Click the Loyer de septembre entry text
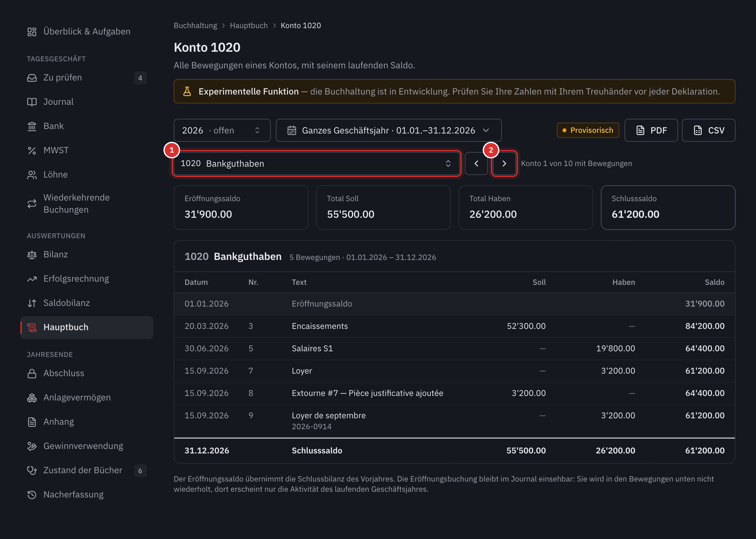The height and width of the screenshot is (539, 756). [329, 415]
